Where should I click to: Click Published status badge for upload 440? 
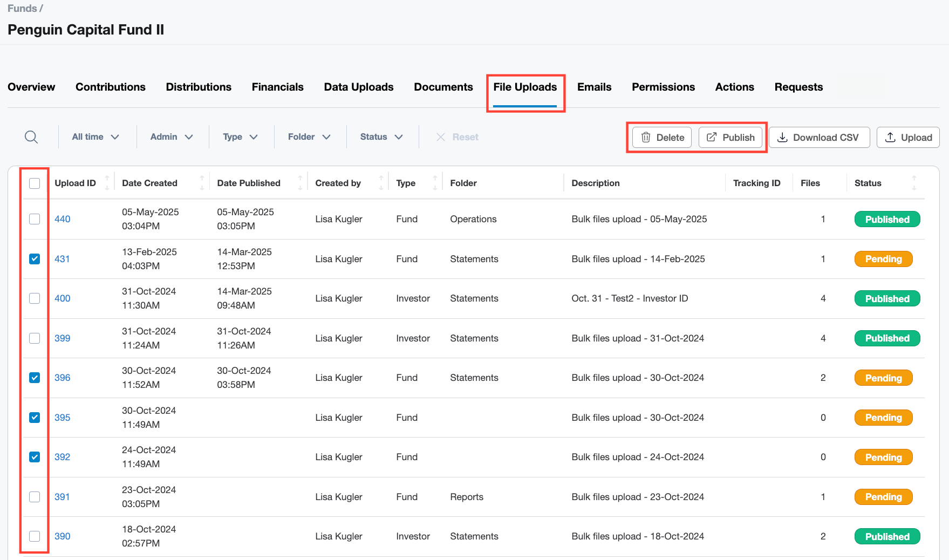click(x=887, y=219)
